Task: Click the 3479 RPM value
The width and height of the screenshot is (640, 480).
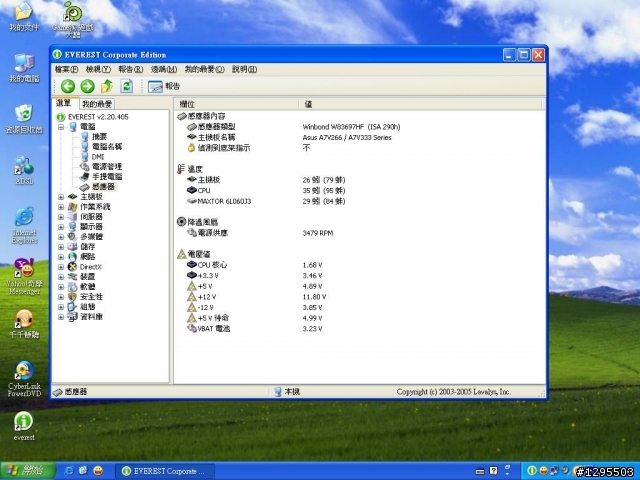Action: coord(318,233)
